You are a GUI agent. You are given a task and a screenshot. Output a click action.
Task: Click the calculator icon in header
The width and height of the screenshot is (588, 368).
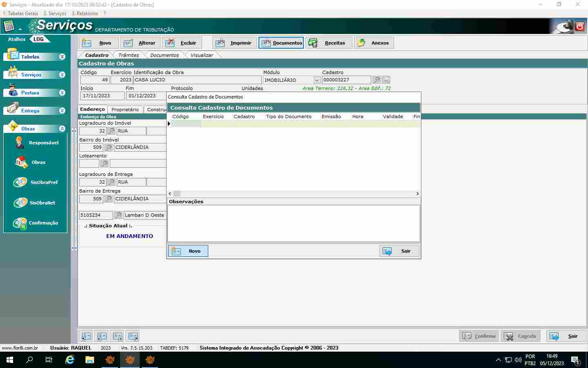pyautogui.click(x=9, y=27)
